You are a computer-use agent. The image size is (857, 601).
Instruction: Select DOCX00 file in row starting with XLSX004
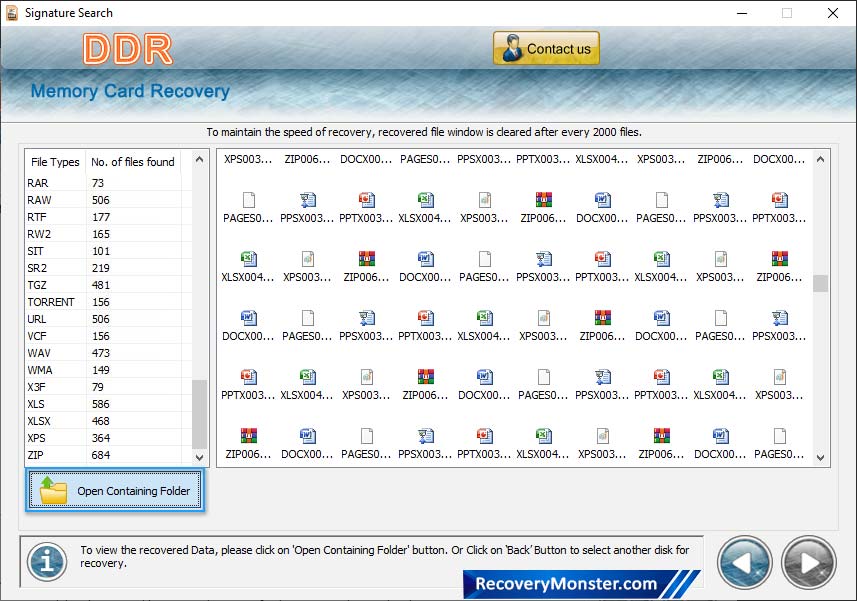click(x=425, y=267)
